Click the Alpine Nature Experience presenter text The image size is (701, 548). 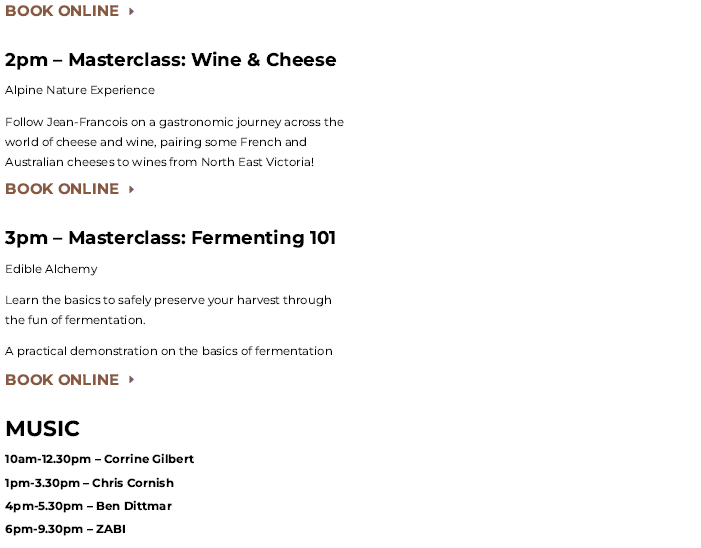(80, 90)
